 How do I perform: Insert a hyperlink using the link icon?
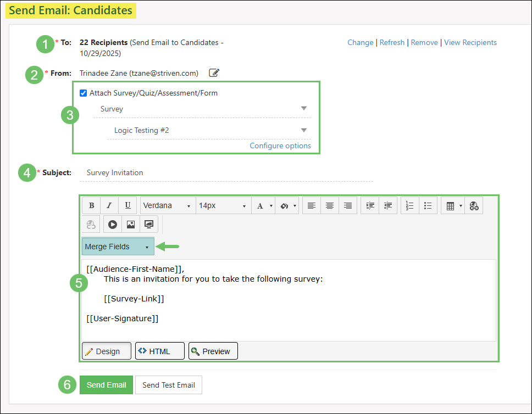474,205
